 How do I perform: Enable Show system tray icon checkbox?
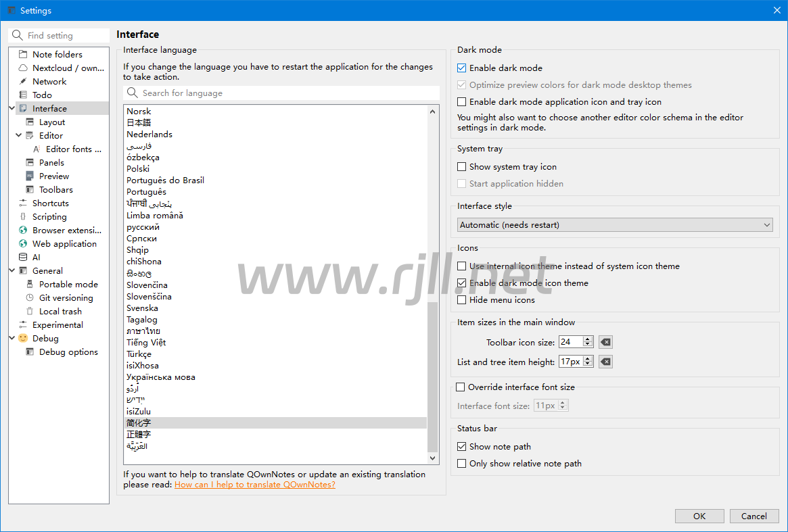[x=462, y=167]
